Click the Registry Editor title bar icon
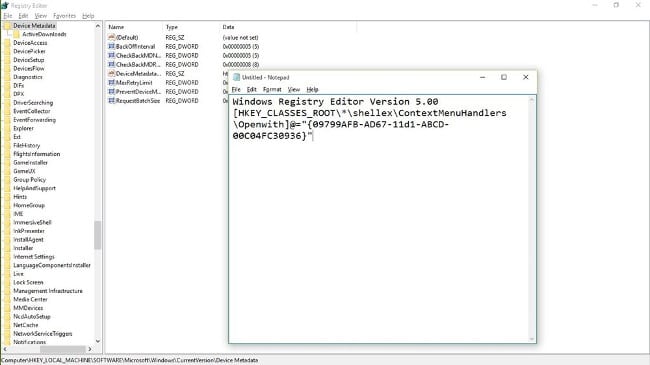This screenshot has width=650, height=365. [5, 5]
